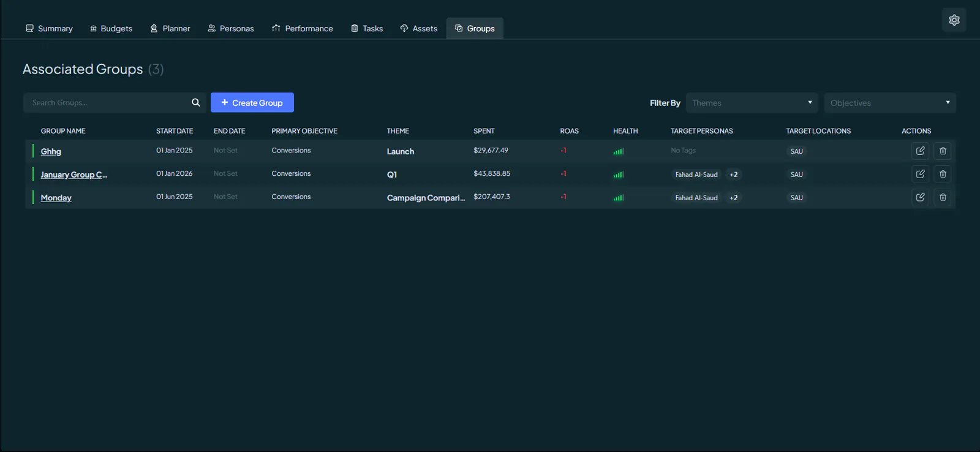Click the GROUP NAME column header
The image size is (980, 452).
(x=63, y=131)
